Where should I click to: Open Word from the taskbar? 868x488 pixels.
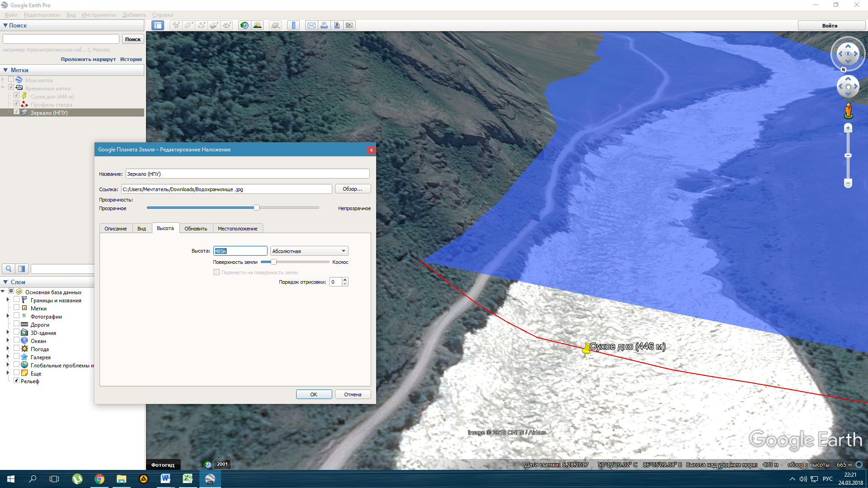point(165,479)
